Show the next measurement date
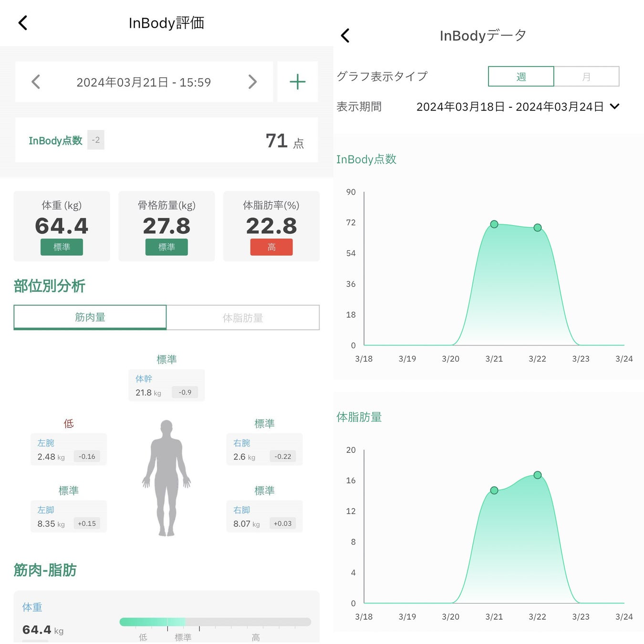Screen dimensions: 644x644 tap(252, 82)
